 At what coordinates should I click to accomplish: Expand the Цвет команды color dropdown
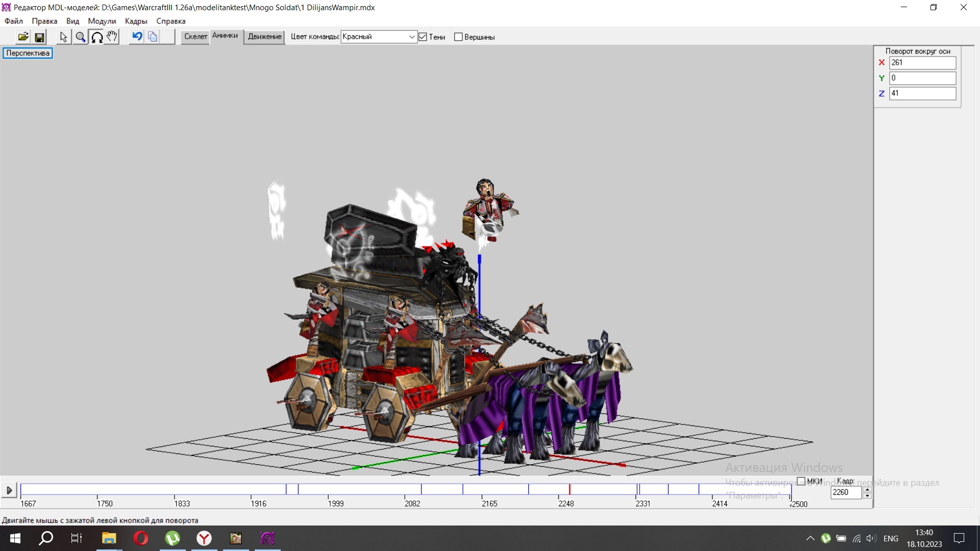411,37
